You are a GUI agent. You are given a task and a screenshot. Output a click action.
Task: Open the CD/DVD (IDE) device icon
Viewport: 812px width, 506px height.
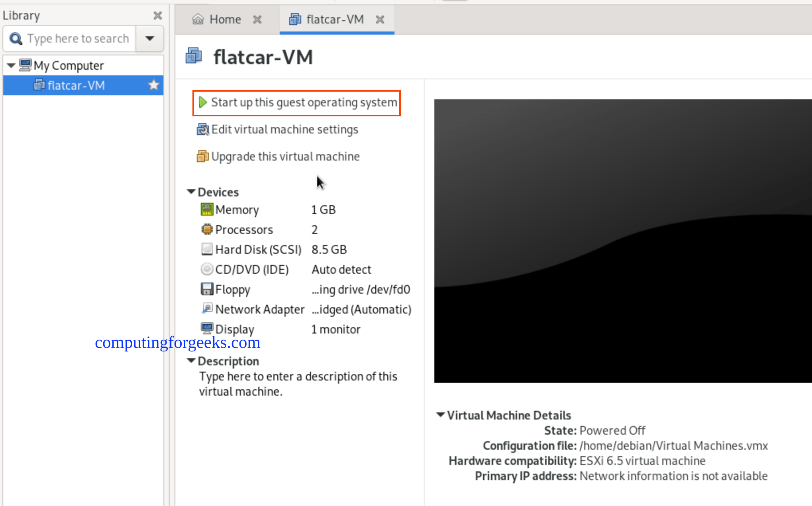click(207, 269)
